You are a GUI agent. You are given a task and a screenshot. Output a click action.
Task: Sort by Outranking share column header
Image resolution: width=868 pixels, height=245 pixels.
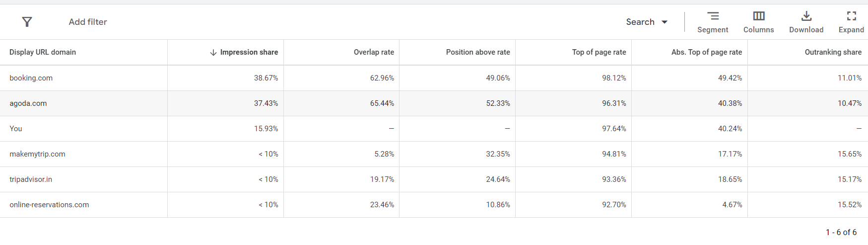833,52
